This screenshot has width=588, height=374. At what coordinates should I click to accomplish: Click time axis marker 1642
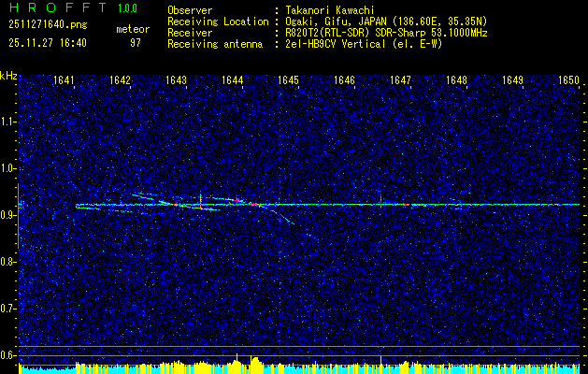(120, 80)
